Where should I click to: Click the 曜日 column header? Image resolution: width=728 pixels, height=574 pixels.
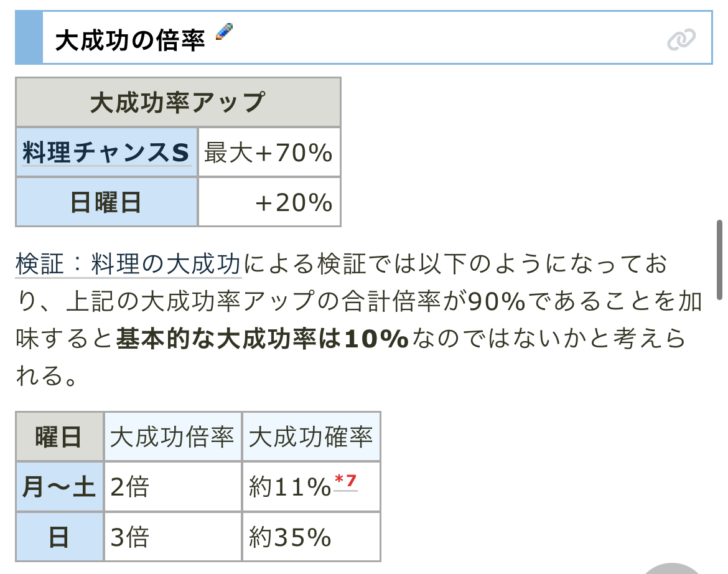60,436
